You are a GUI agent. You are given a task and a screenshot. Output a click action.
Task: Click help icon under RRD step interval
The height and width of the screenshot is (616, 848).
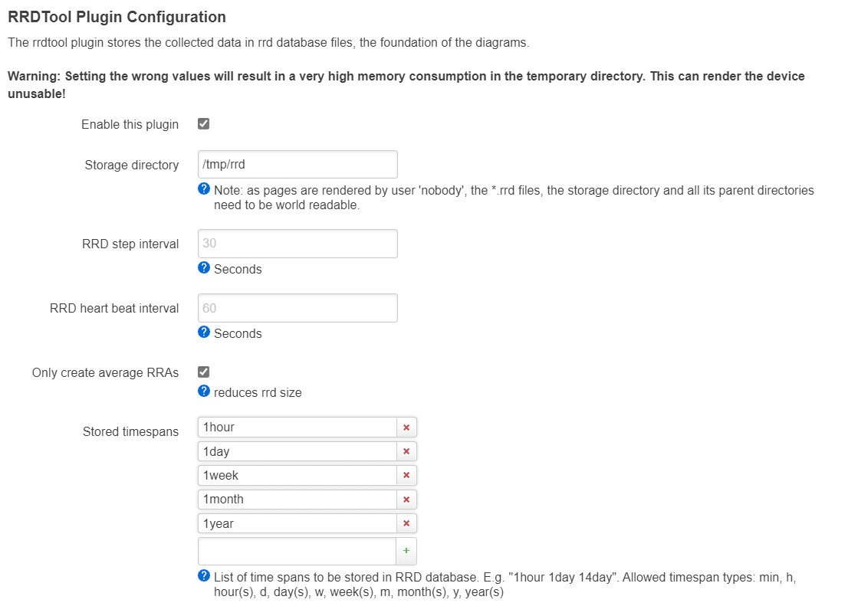[204, 267]
